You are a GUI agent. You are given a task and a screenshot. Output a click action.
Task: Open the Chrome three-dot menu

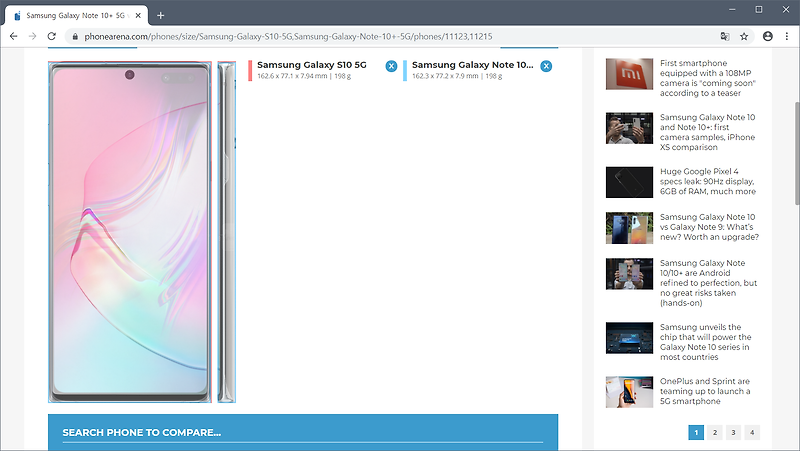tap(787, 36)
